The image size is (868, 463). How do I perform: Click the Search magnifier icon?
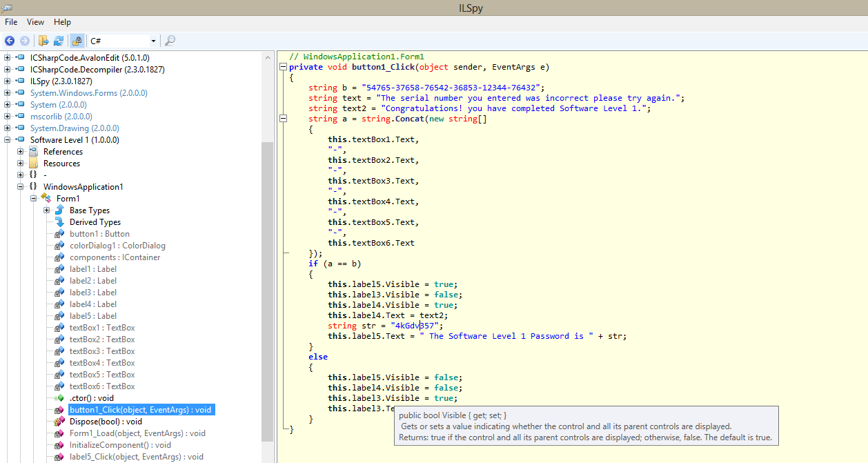170,41
